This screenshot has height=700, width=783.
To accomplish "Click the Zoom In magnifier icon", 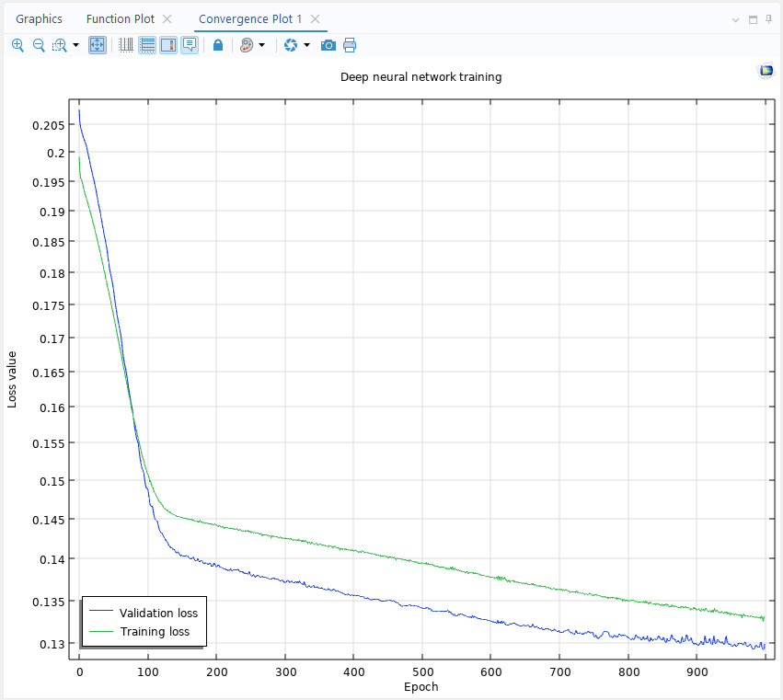I will [17, 45].
